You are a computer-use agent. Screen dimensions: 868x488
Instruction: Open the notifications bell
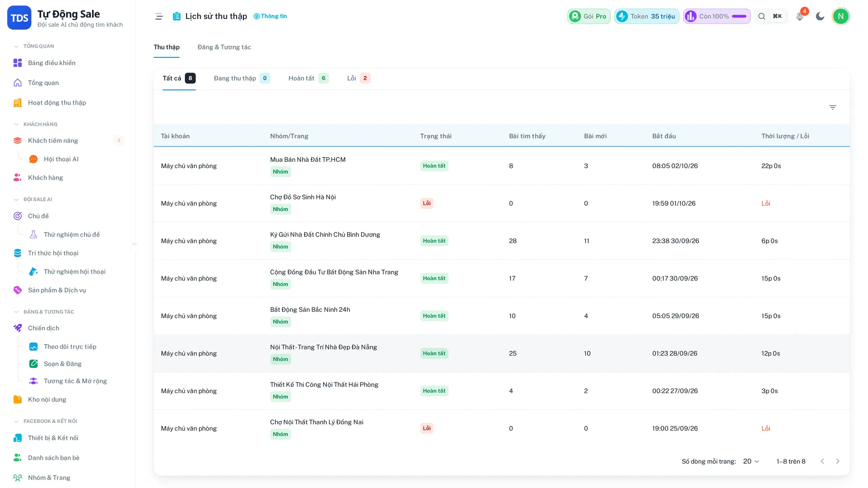click(x=799, y=16)
